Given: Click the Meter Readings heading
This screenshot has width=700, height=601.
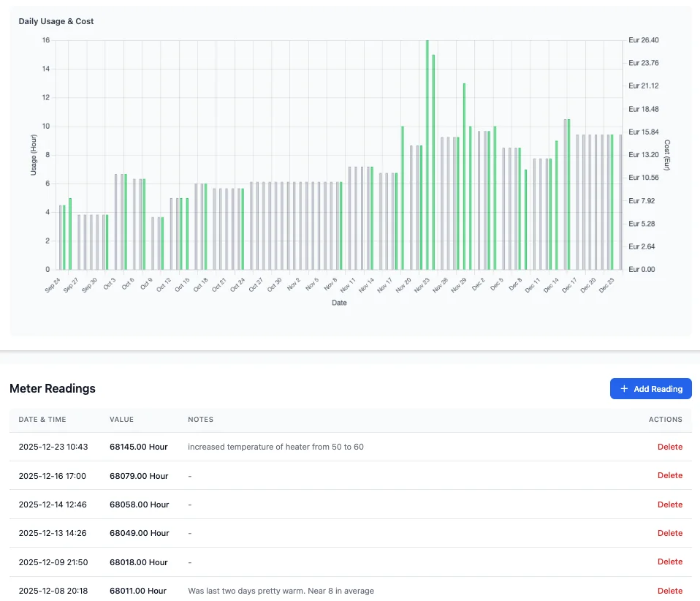Looking at the screenshot, I should pyautogui.click(x=52, y=388).
